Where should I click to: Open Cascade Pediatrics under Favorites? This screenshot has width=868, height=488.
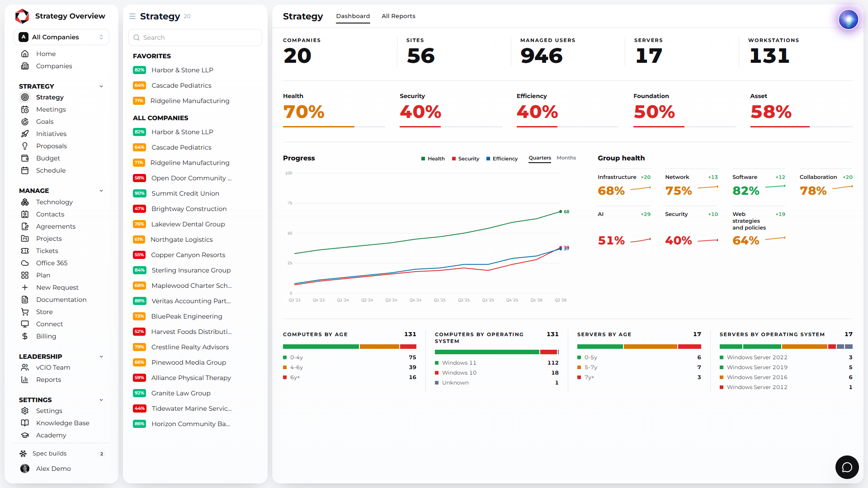coord(195,85)
